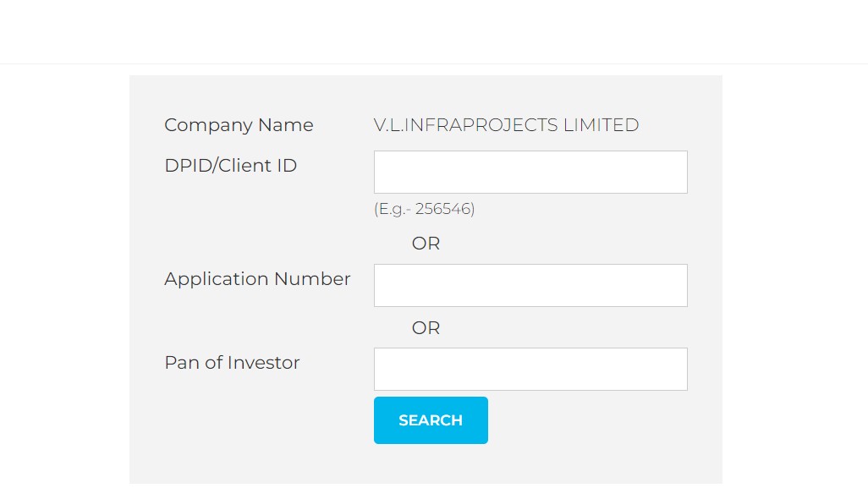Click the Application Number label

click(257, 279)
